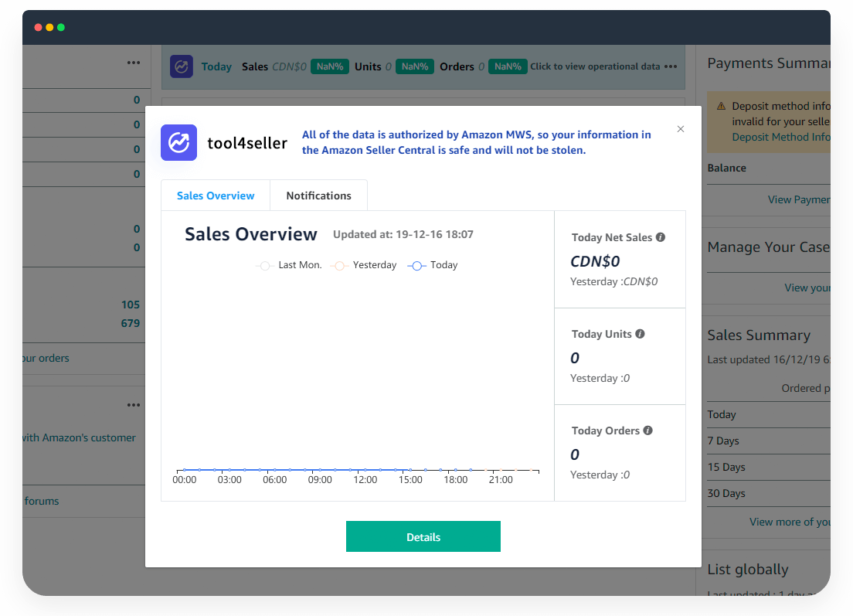Open the three-dot menu beside operational data
The image size is (853, 616).
(x=671, y=66)
